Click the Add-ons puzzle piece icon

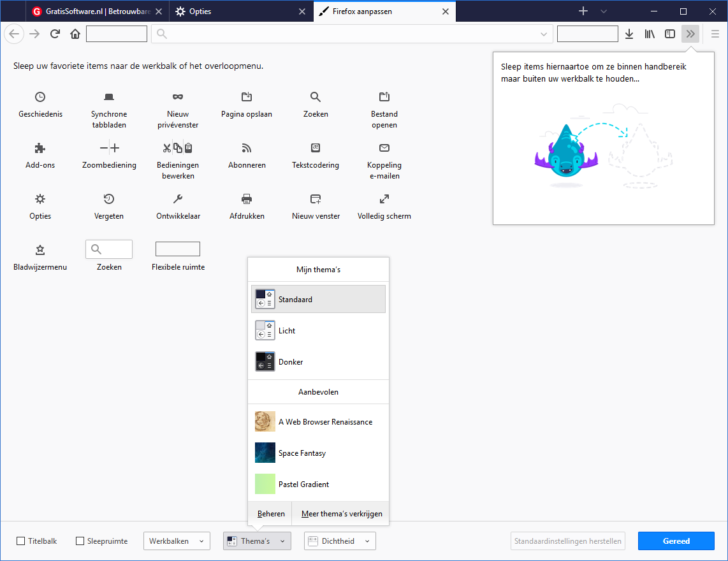pos(40,148)
